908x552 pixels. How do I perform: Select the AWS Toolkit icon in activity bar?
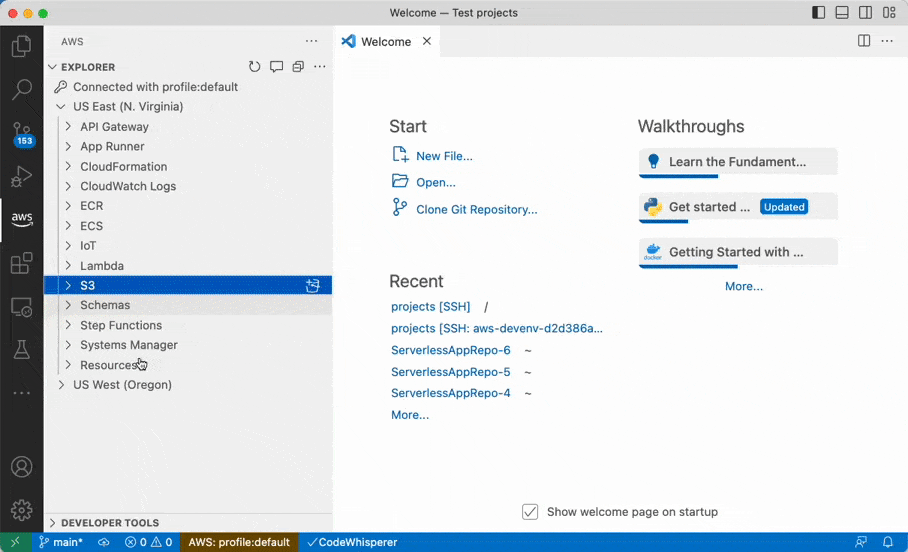click(x=21, y=220)
